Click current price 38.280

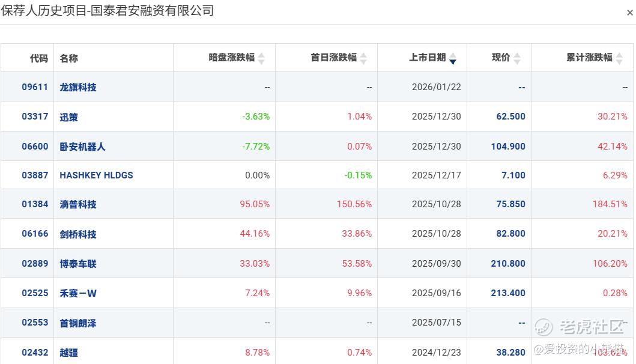pos(510,352)
